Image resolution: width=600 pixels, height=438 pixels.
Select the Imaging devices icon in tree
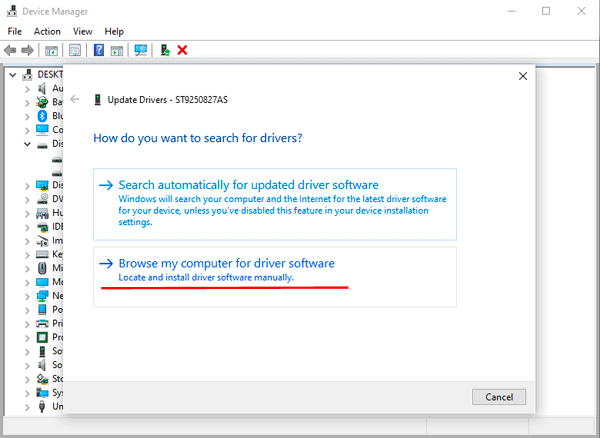coord(42,241)
